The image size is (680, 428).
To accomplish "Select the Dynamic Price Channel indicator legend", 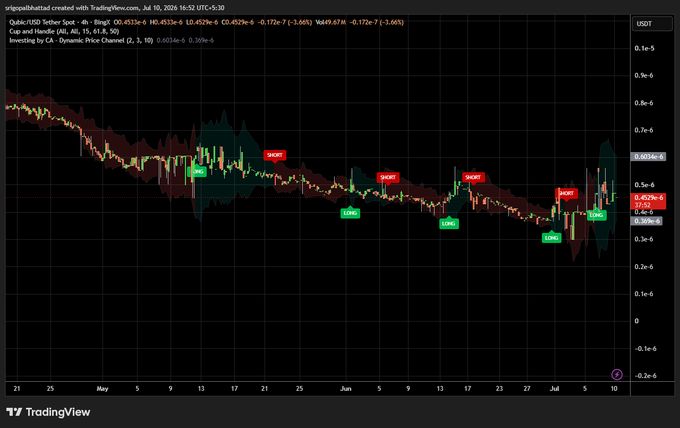I will pos(81,40).
